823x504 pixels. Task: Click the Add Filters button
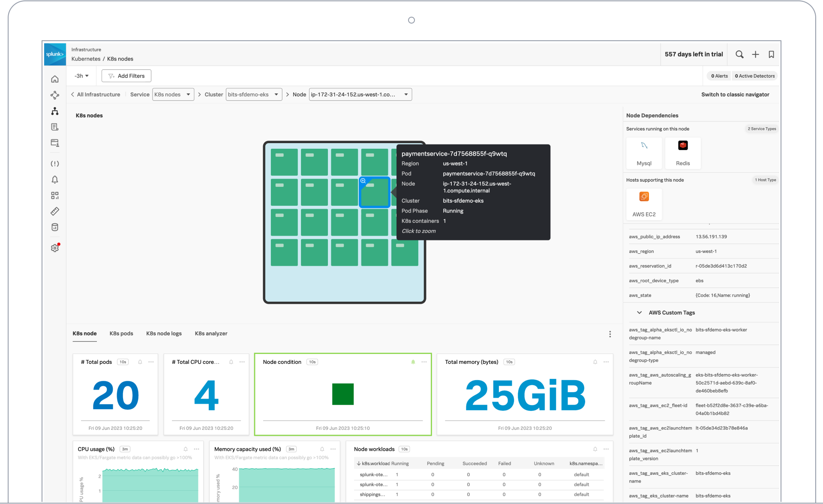coord(126,75)
